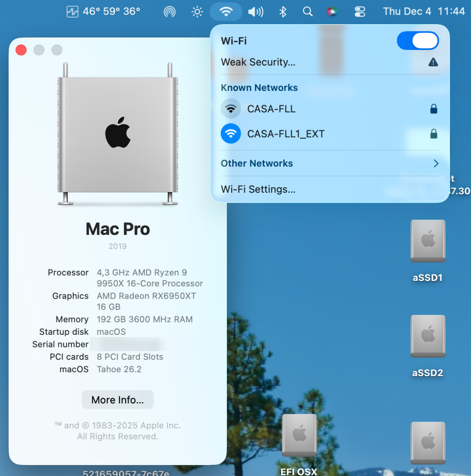Click the macOS startup disk value

[111, 332]
